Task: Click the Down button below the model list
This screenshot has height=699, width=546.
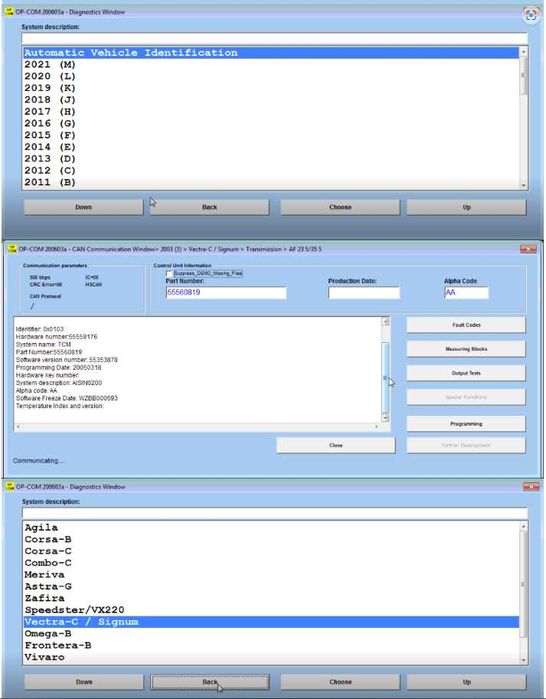Action: point(84,682)
